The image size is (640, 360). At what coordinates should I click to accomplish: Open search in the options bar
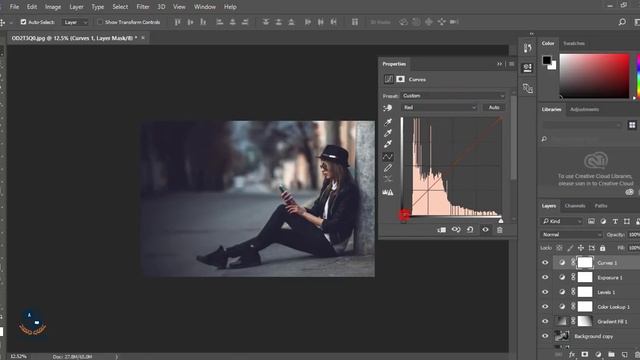622,22
